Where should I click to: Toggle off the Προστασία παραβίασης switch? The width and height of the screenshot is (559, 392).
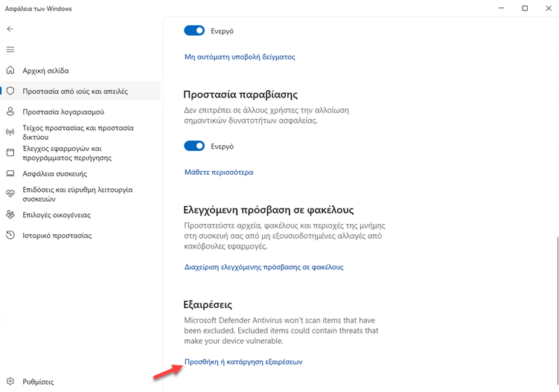click(194, 147)
